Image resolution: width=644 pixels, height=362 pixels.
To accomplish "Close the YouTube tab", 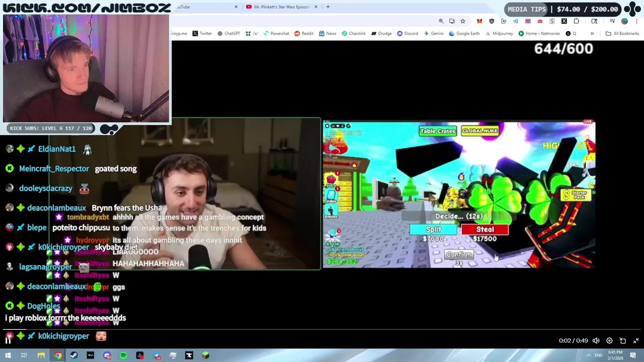I will pos(236,7).
